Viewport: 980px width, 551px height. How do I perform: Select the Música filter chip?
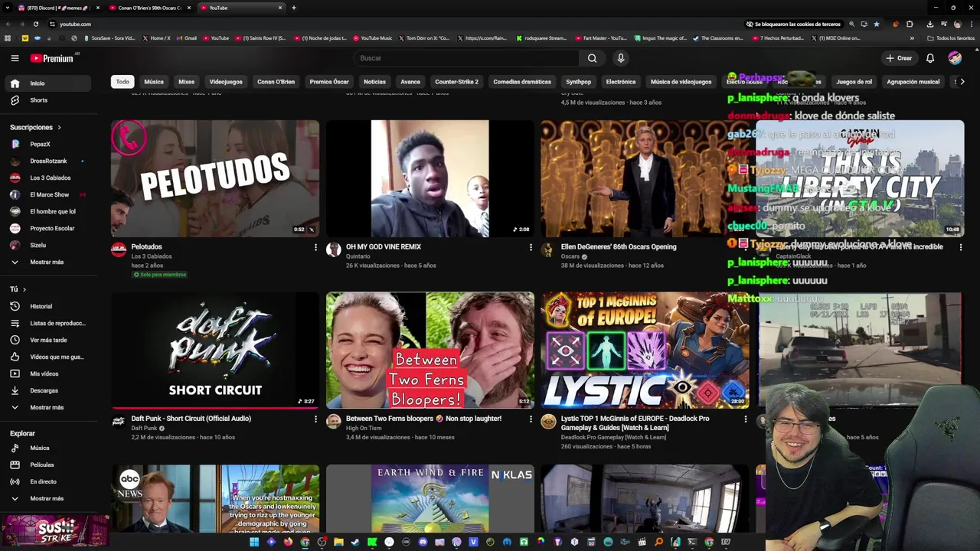pyautogui.click(x=154, y=82)
